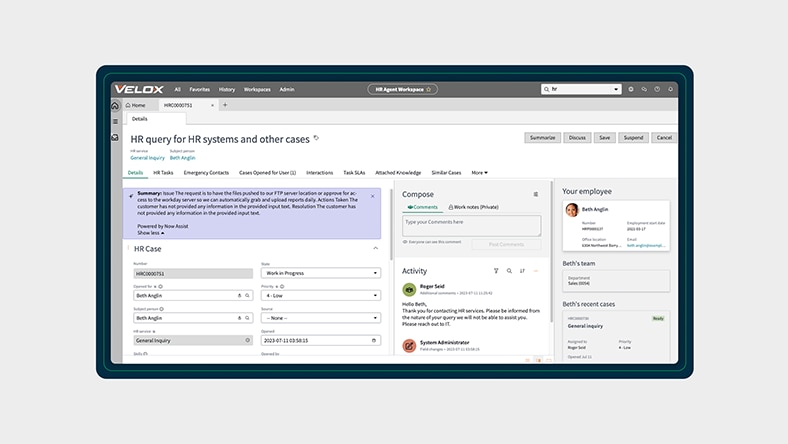The height and width of the screenshot is (444, 788).
Task: Click the Summarize button
Action: [x=543, y=138]
